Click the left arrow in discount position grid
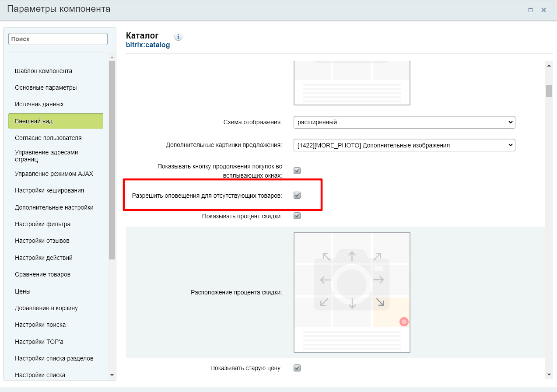Screen dimensions: 557x392 click(x=325, y=280)
